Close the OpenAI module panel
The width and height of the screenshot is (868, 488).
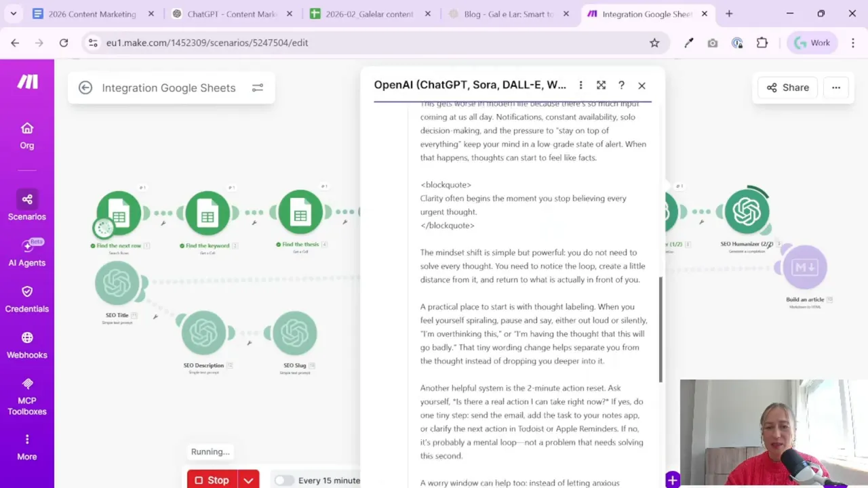click(642, 85)
